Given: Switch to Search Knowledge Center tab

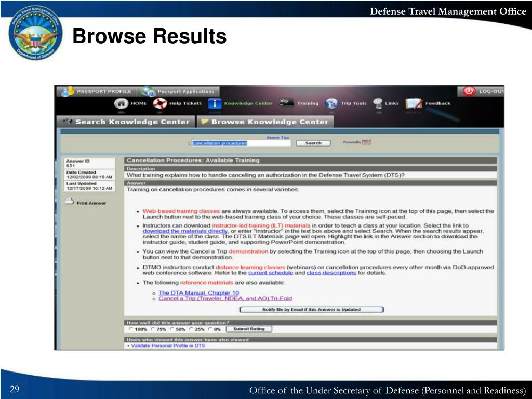Looking at the screenshot, I should (x=126, y=122).
